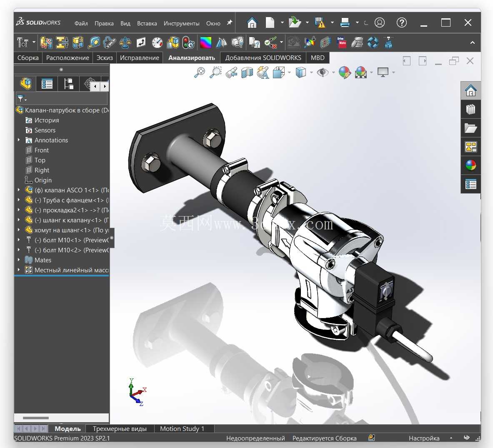493x448 pixels.
Task: Click the rainbow Curvature color icon
Action: (x=205, y=42)
